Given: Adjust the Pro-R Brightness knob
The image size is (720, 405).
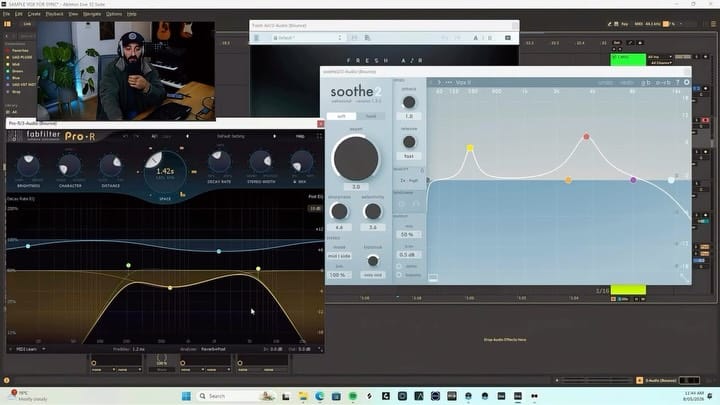Looking at the screenshot, I should tap(28, 166).
